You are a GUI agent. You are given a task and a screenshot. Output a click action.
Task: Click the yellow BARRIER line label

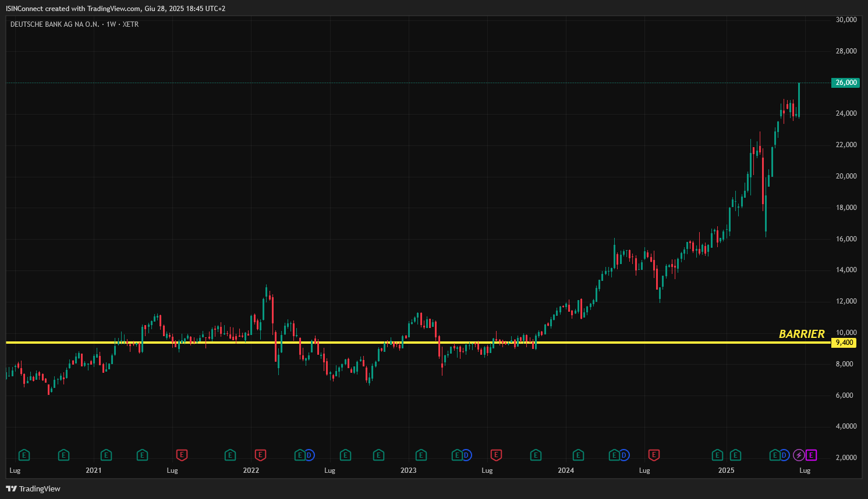[x=802, y=334]
